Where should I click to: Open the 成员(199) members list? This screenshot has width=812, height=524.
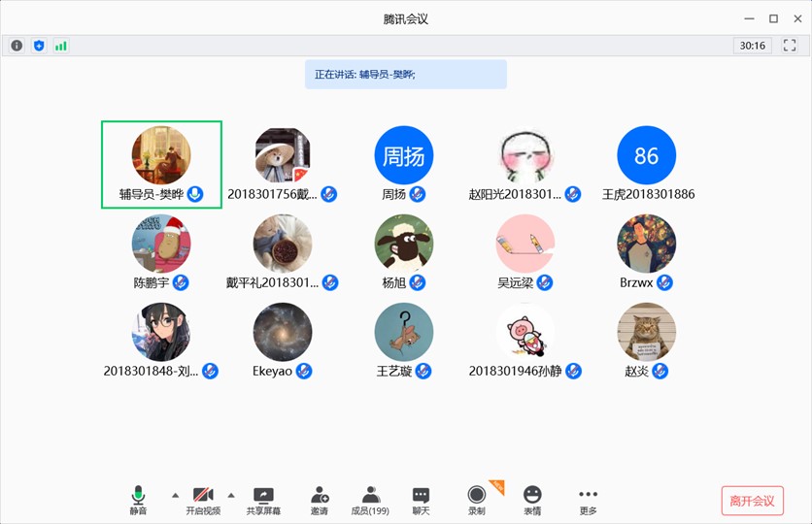[x=370, y=500]
